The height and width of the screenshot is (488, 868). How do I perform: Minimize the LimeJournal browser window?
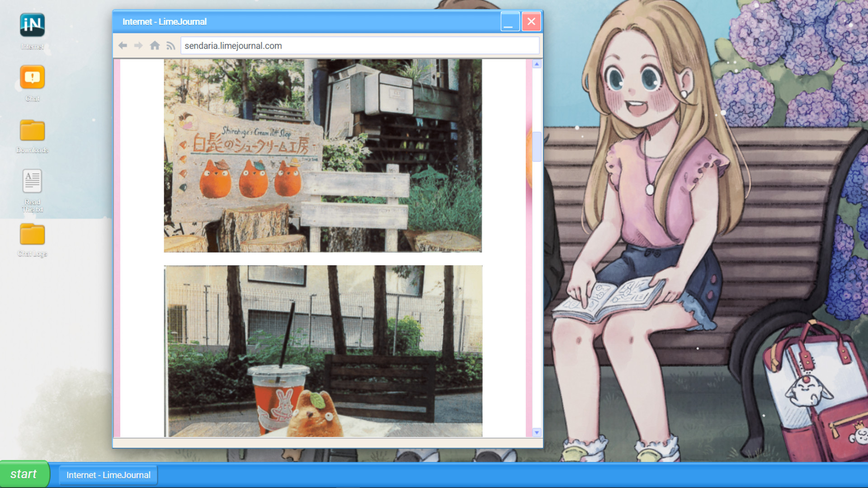tap(510, 21)
